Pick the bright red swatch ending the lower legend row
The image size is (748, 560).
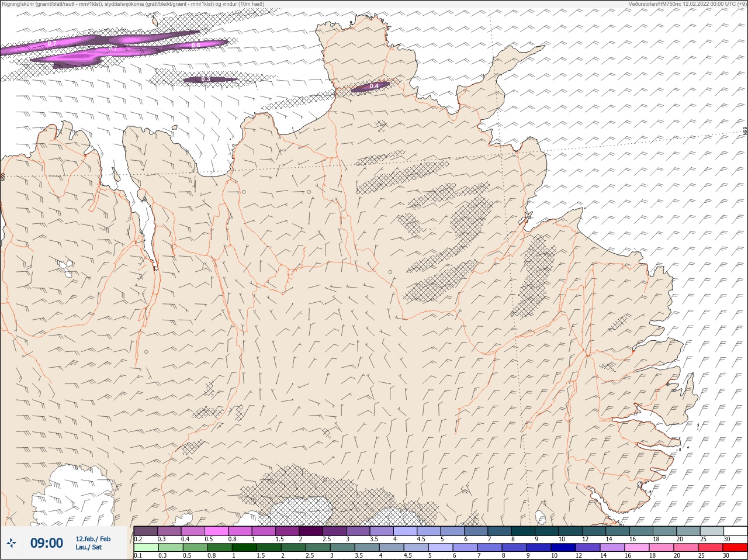[x=735, y=547]
